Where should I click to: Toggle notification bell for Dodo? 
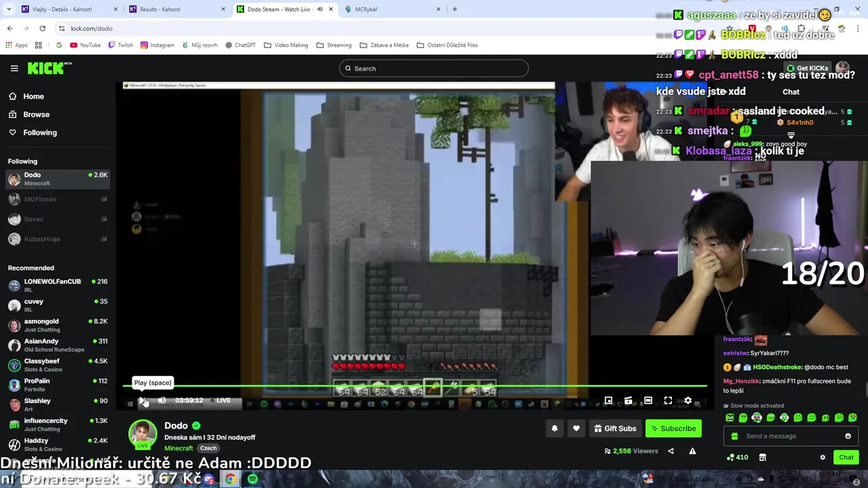pyautogui.click(x=555, y=428)
